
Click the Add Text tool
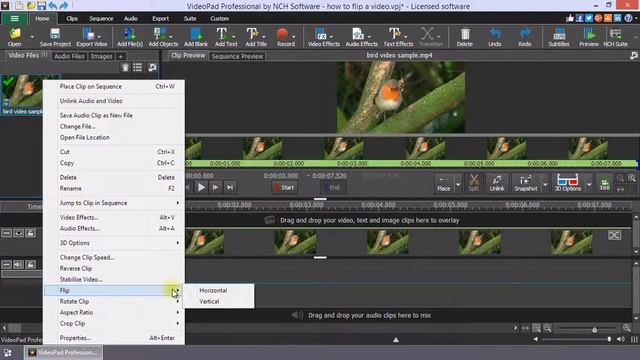226,37
